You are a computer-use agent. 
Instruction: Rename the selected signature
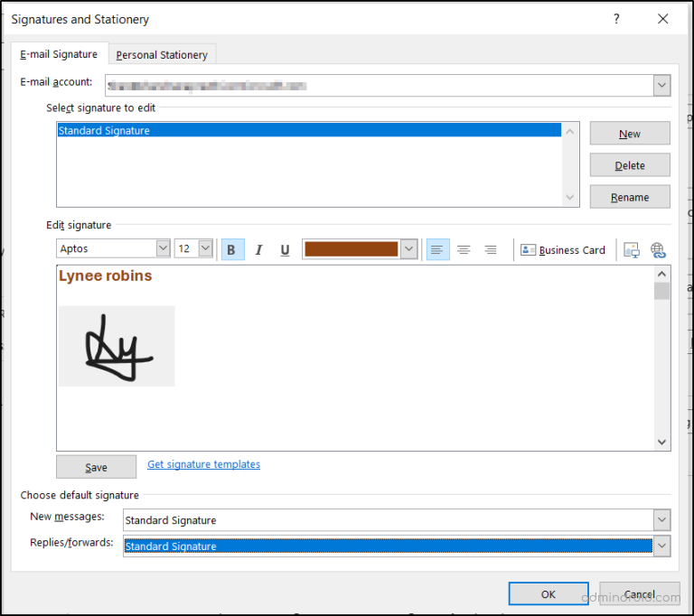tap(630, 197)
